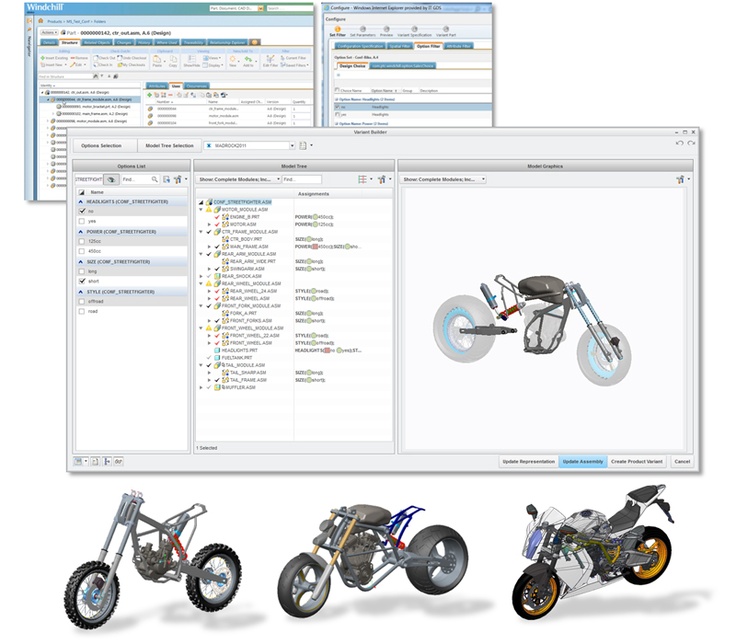This screenshot has height=644, width=736.
Task: Toggle the eye visibility button in Options List
Action: coord(111,179)
